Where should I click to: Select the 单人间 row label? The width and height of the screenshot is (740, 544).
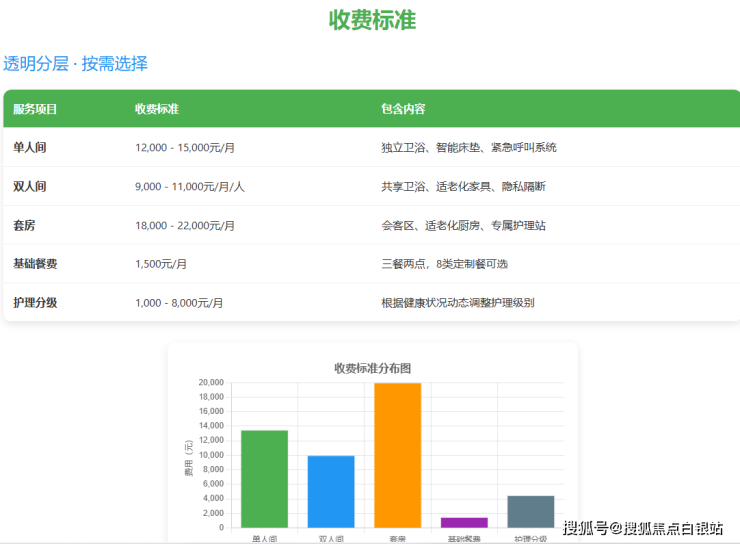coord(30,147)
